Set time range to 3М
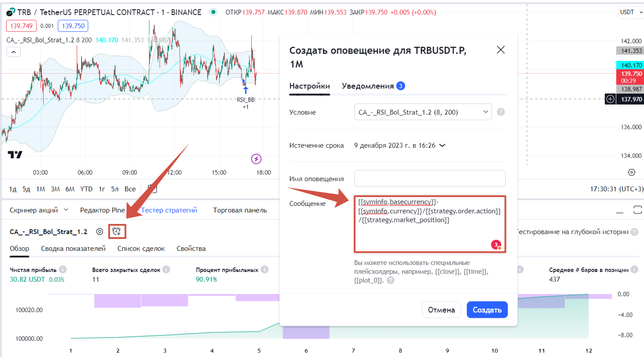 (55, 189)
